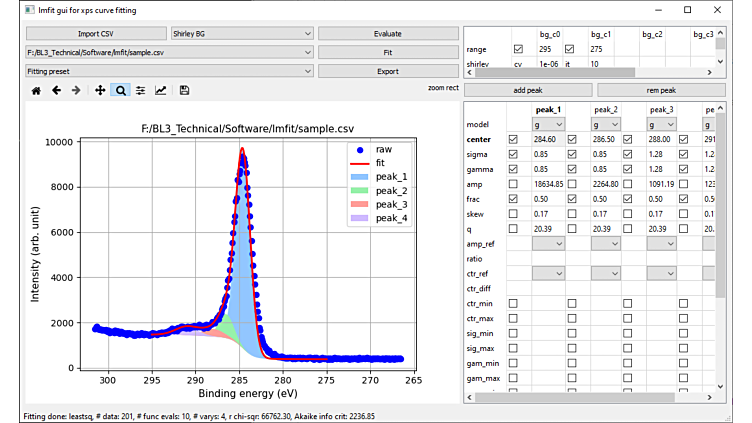The image size is (752, 423).
Task: Open the sample.csv file path dropdown
Action: tap(169, 52)
